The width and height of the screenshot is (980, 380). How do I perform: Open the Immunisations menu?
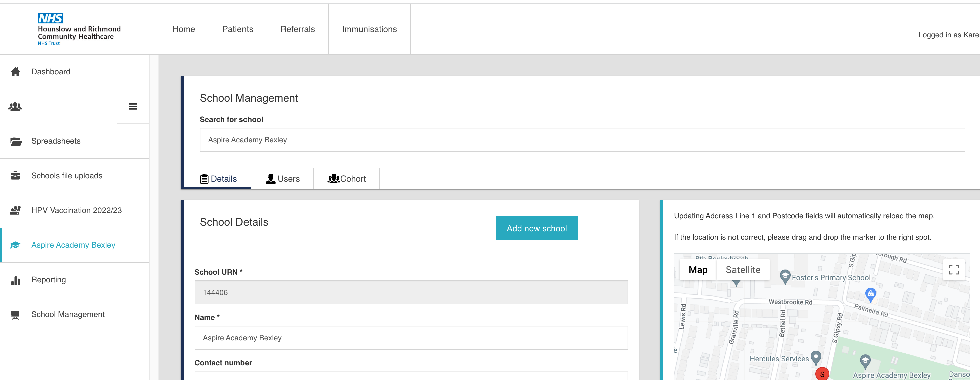pos(369,29)
